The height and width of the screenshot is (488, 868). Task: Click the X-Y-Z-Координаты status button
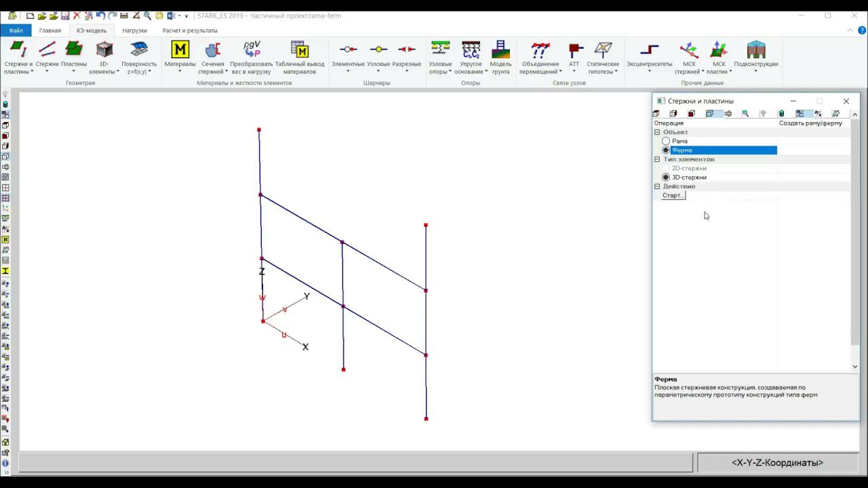point(777,463)
